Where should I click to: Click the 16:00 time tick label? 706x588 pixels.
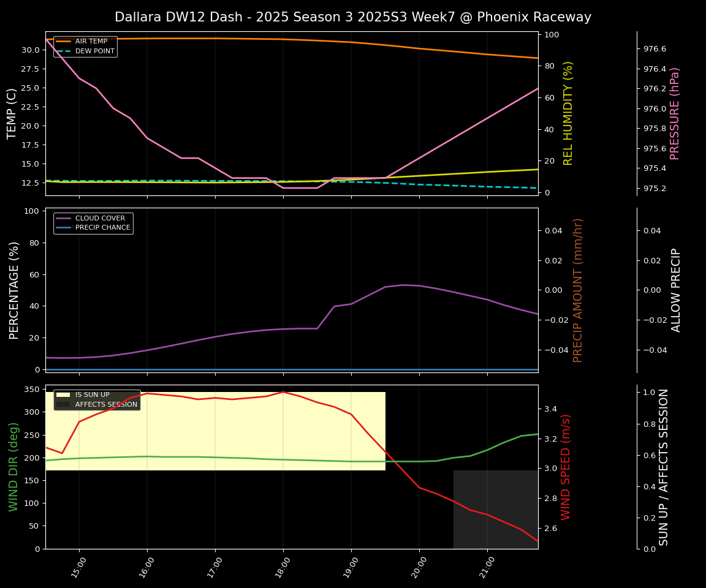tap(146, 567)
